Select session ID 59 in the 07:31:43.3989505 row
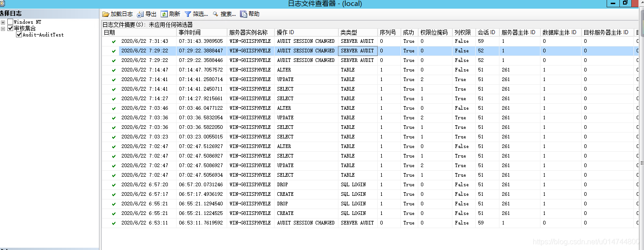Screen dimensions: 644x250 [488, 41]
